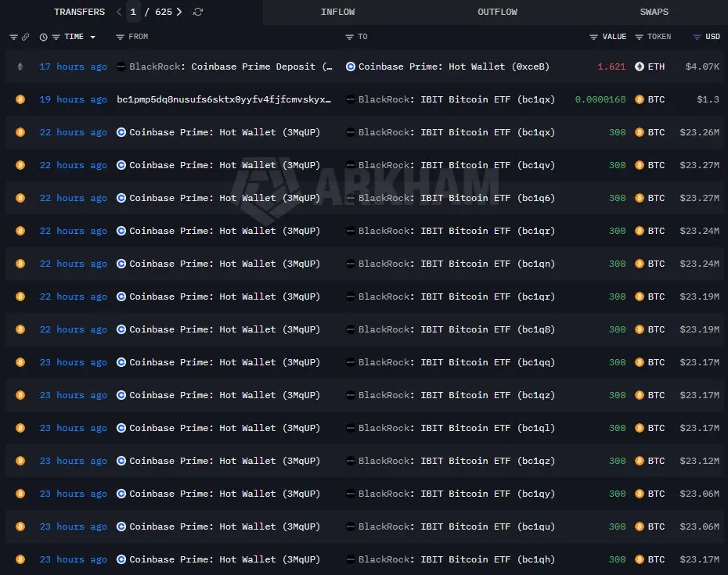The image size is (728, 575).
Task: Click BlackRock icon on Coinbase Prime Deposit sender
Action: 121,66
